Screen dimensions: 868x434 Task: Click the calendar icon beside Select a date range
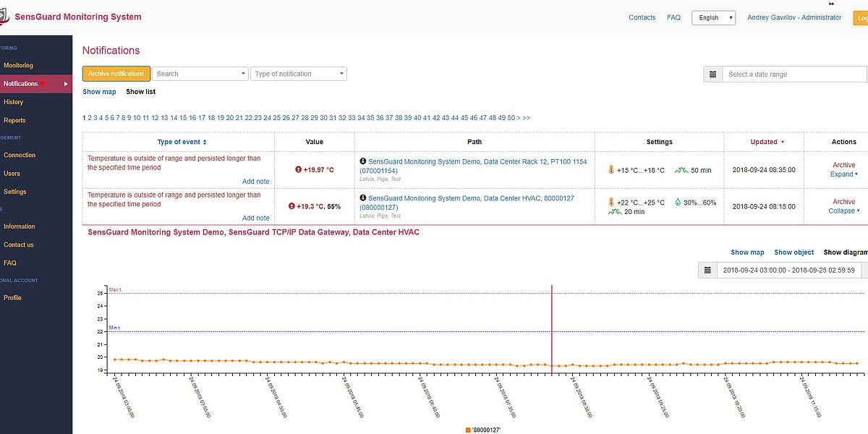[x=712, y=75]
